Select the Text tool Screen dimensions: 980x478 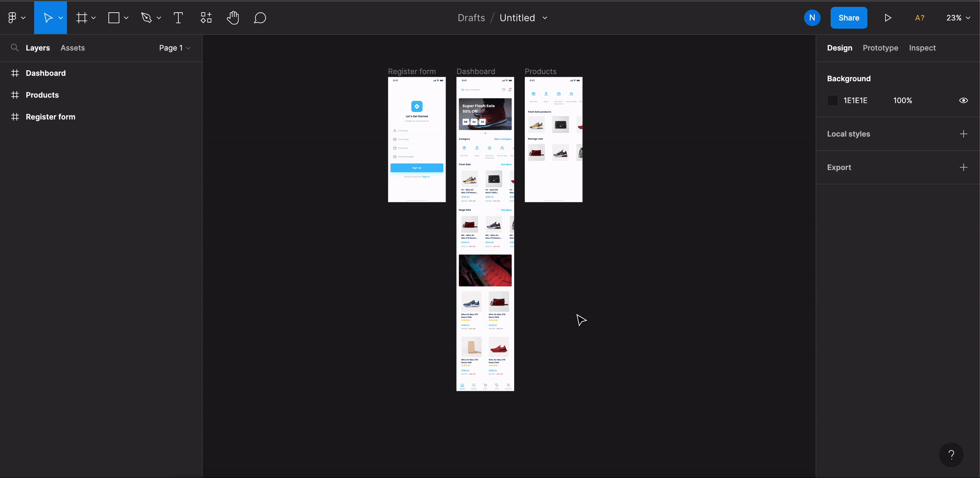178,18
